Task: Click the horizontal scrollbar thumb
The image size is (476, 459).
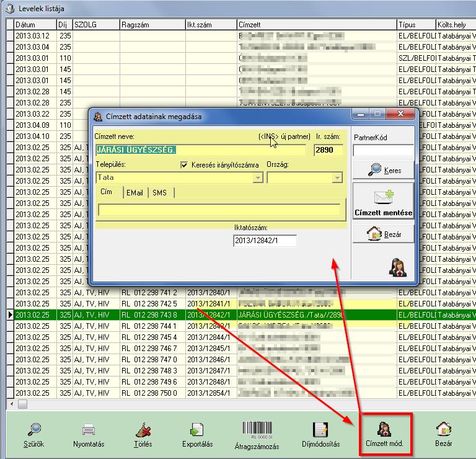Action: pyautogui.click(x=22, y=404)
